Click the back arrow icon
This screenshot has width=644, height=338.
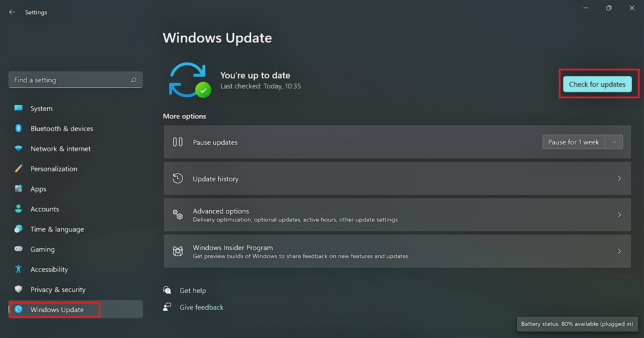coord(12,12)
